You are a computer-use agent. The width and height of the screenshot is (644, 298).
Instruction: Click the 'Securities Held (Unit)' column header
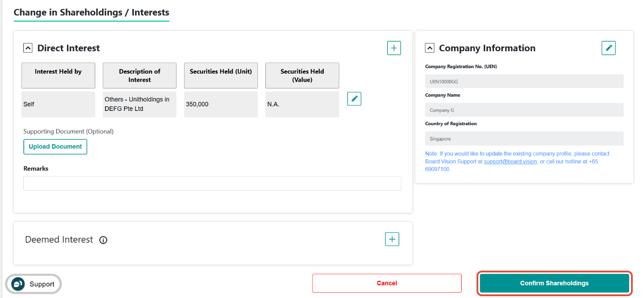[221, 75]
